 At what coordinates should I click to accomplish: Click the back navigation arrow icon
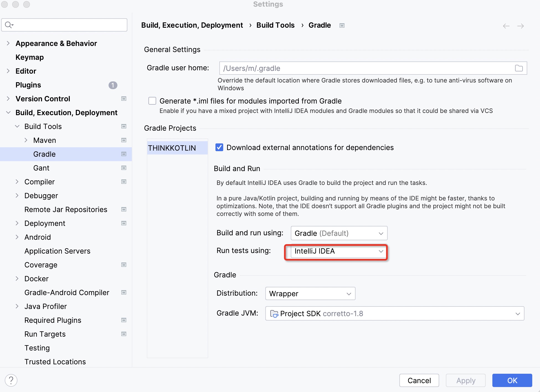coord(506,26)
